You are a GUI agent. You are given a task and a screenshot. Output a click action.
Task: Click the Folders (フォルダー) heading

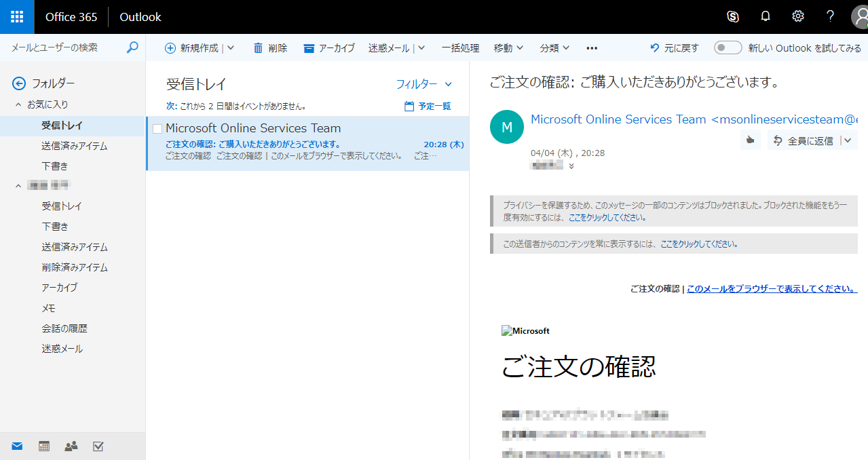[x=54, y=83]
